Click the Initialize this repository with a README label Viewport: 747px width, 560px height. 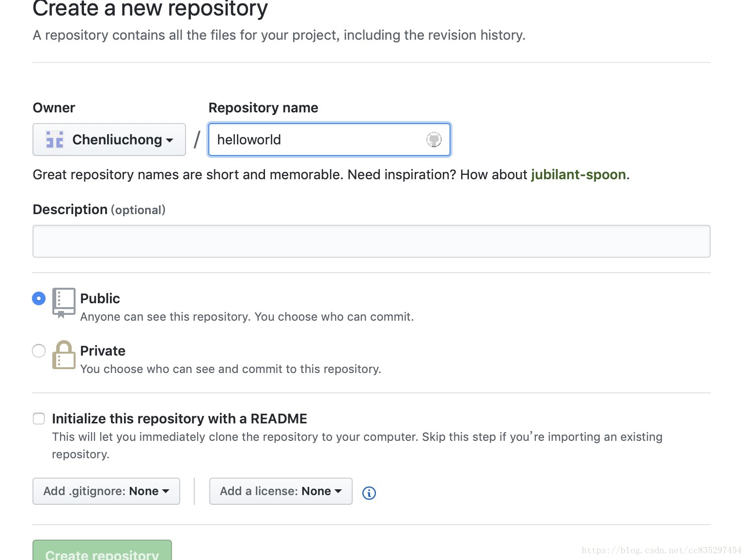[179, 419]
